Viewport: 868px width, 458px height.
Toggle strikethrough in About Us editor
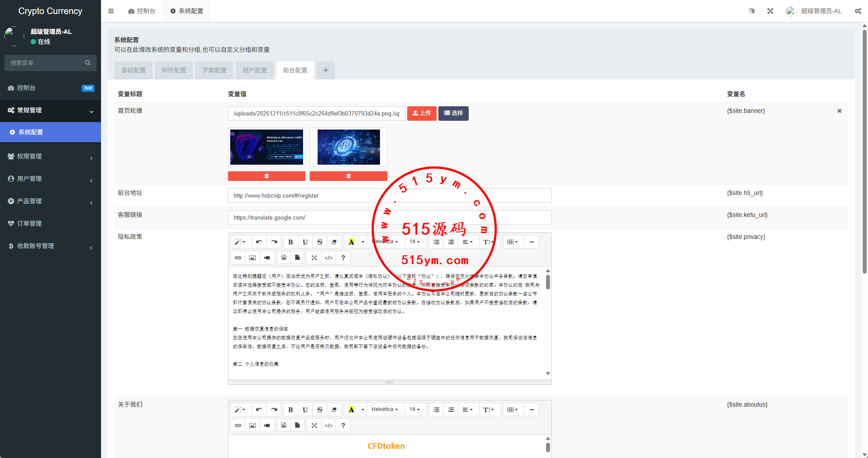pos(320,410)
